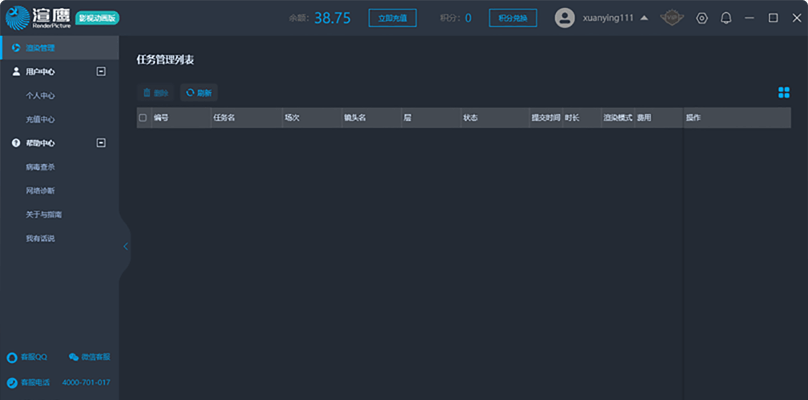The height and width of the screenshot is (400, 808).
Task: Select 渲染管理 in the sidebar
Action: pyautogui.click(x=40, y=48)
